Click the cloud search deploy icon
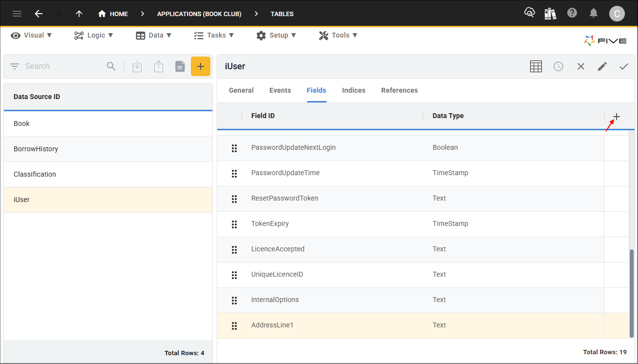This screenshot has height=364, width=638. (x=530, y=13)
